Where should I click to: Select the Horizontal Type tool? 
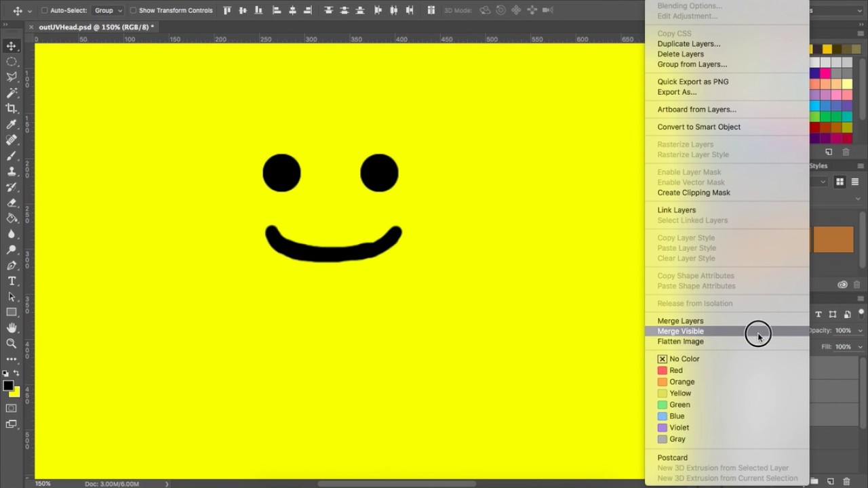tap(12, 281)
